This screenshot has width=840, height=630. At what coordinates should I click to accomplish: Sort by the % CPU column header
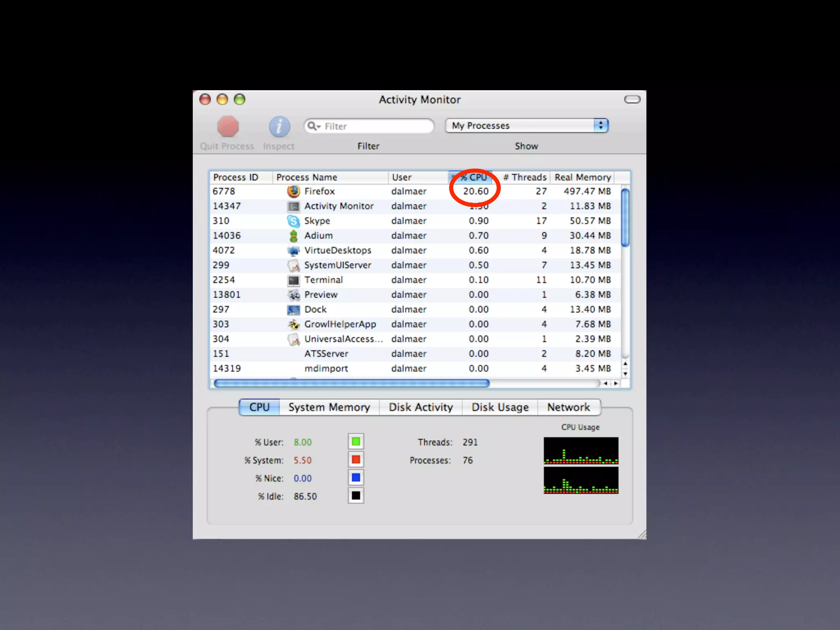pyautogui.click(x=472, y=177)
